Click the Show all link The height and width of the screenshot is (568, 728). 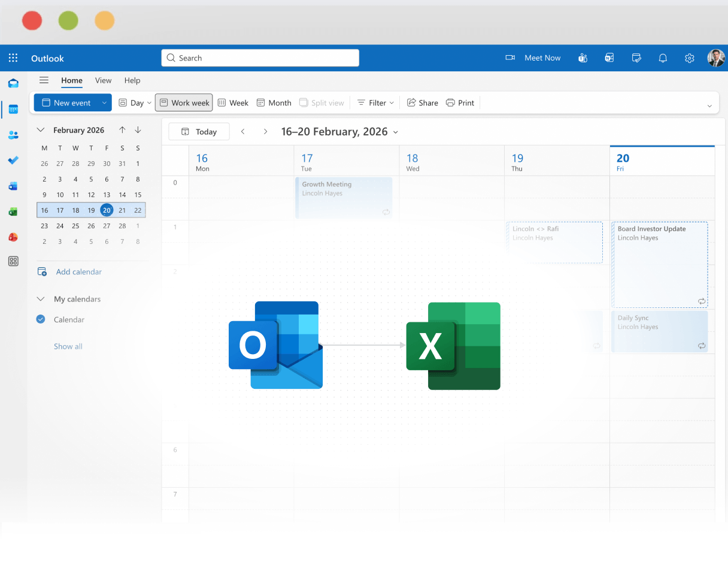click(x=67, y=346)
